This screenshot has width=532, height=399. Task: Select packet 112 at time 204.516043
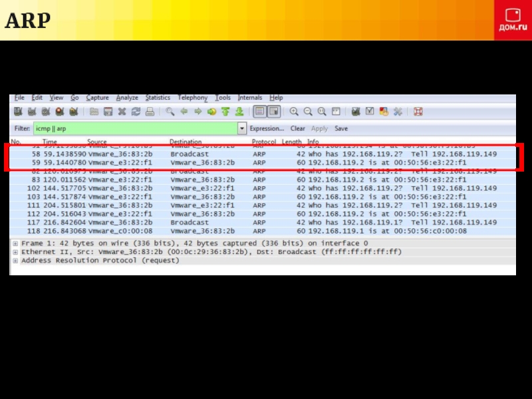coord(263,214)
